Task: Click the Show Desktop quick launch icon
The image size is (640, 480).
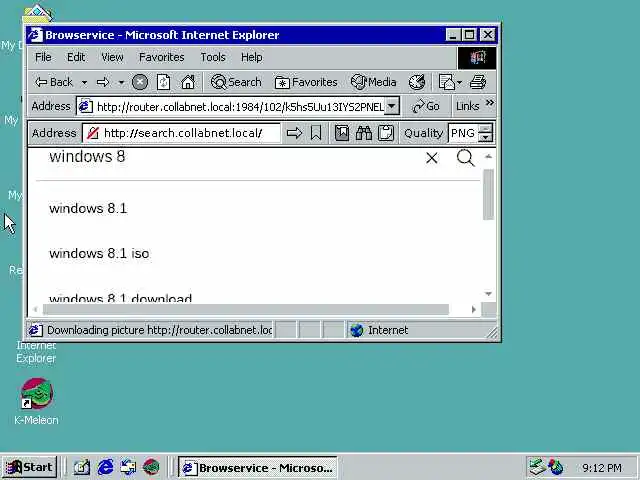Action: point(81,467)
